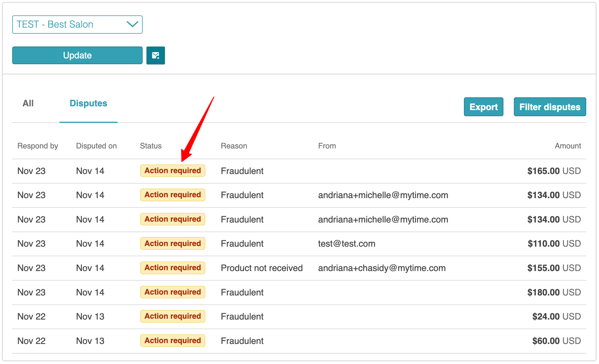Viewport: 599px width, 364px height.
Task: Click the Export button
Action: coord(483,107)
